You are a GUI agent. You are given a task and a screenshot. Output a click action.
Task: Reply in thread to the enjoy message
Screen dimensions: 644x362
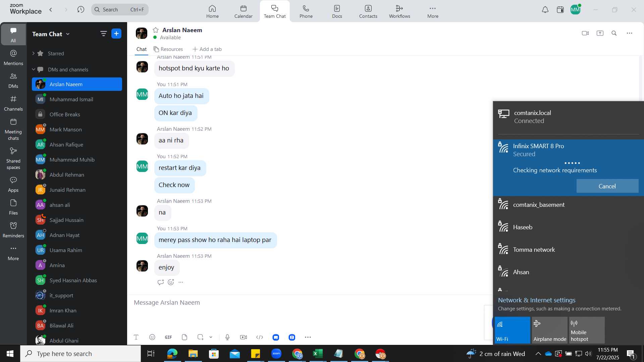[161, 282]
